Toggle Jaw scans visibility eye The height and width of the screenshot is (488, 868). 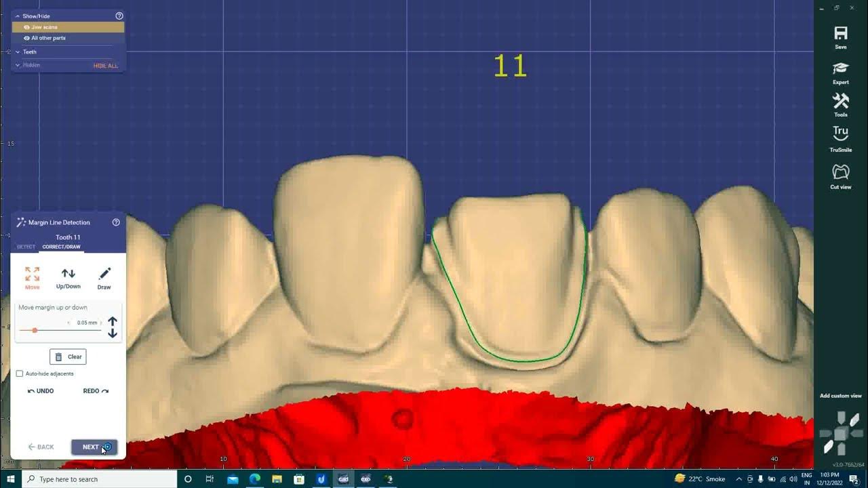26,27
